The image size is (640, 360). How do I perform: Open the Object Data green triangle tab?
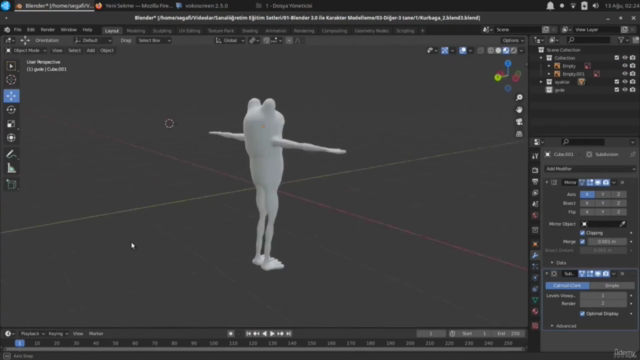(x=535, y=300)
